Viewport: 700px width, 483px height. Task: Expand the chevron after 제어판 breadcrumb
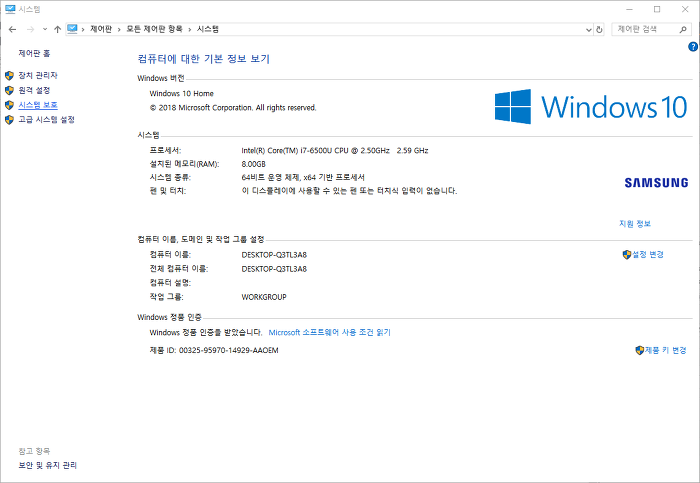tap(119, 29)
